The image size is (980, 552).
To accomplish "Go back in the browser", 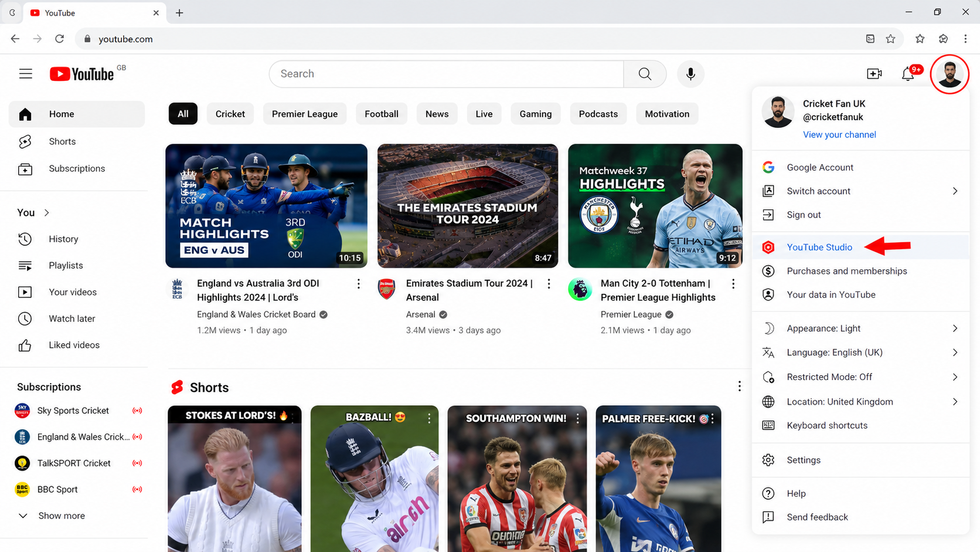I will [15, 39].
